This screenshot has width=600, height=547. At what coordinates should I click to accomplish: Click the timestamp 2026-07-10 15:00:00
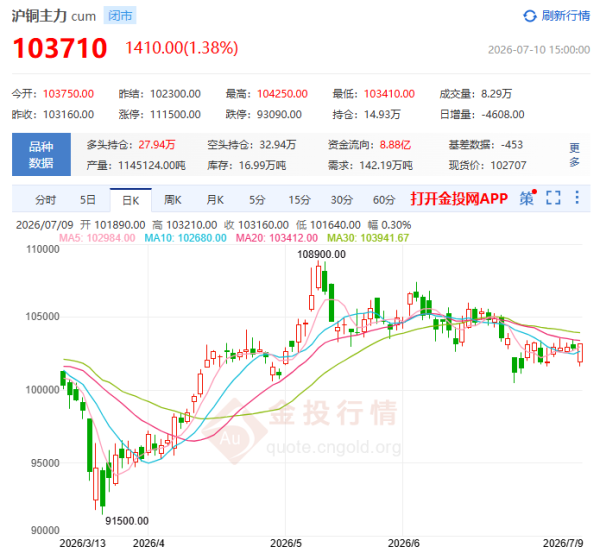(x=539, y=50)
